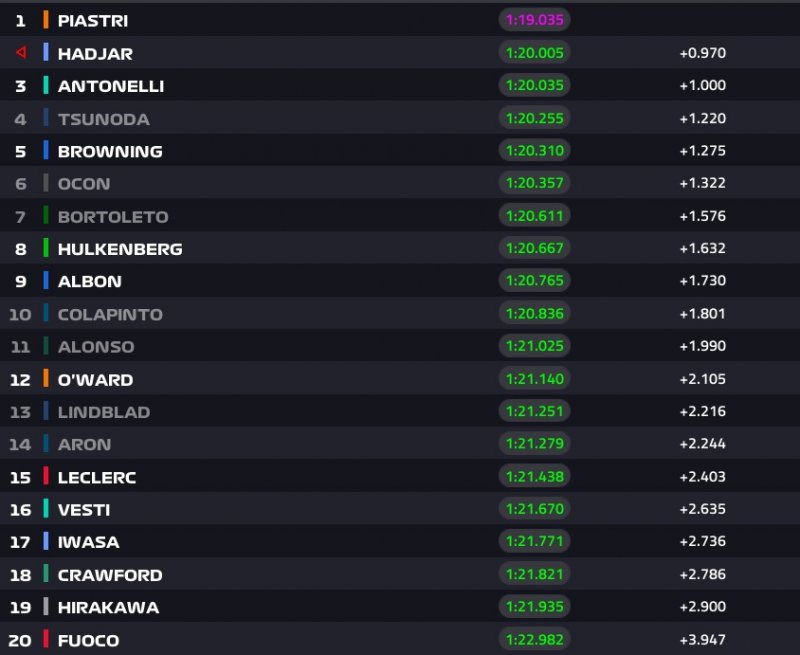The width and height of the screenshot is (800, 655).
Task: Click the +1.801 gap next to Colapinto
Action: 702,314
